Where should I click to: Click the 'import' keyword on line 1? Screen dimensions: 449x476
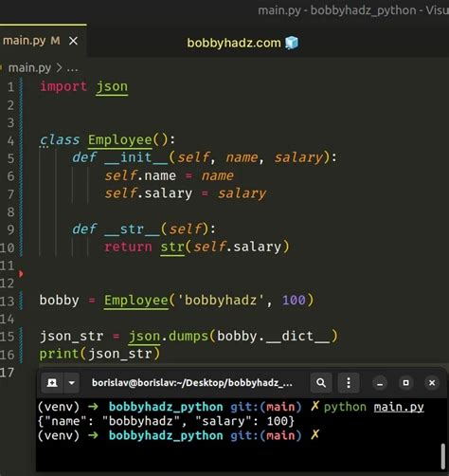pyautogui.click(x=63, y=86)
